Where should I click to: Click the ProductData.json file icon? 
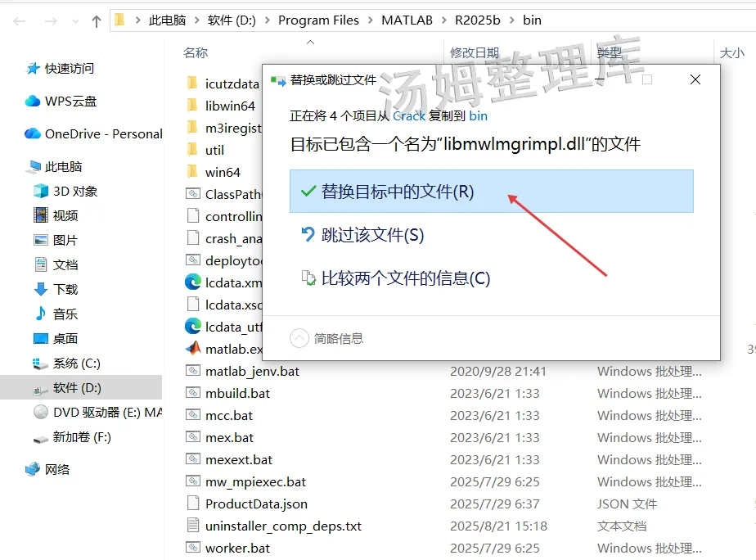(x=193, y=503)
